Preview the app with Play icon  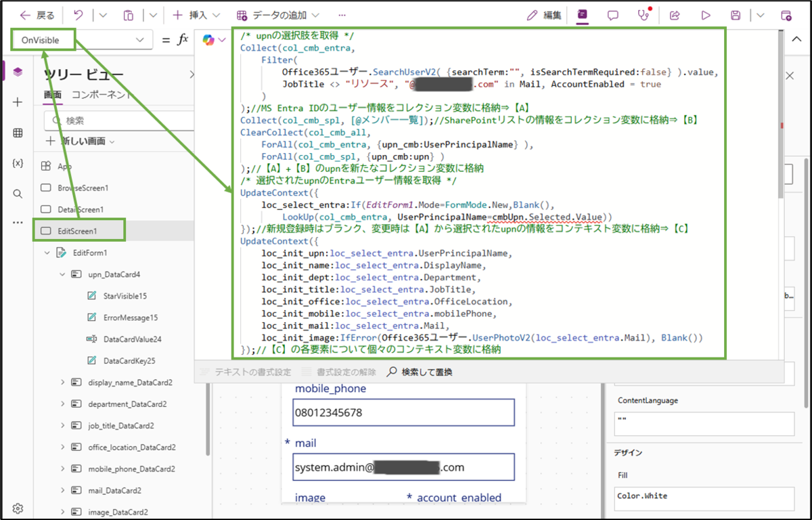tap(706, 15)
